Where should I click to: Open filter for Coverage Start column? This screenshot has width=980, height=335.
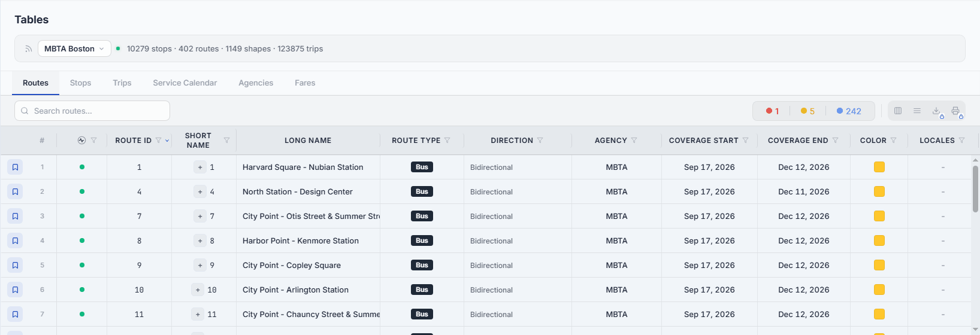point(746,141)
